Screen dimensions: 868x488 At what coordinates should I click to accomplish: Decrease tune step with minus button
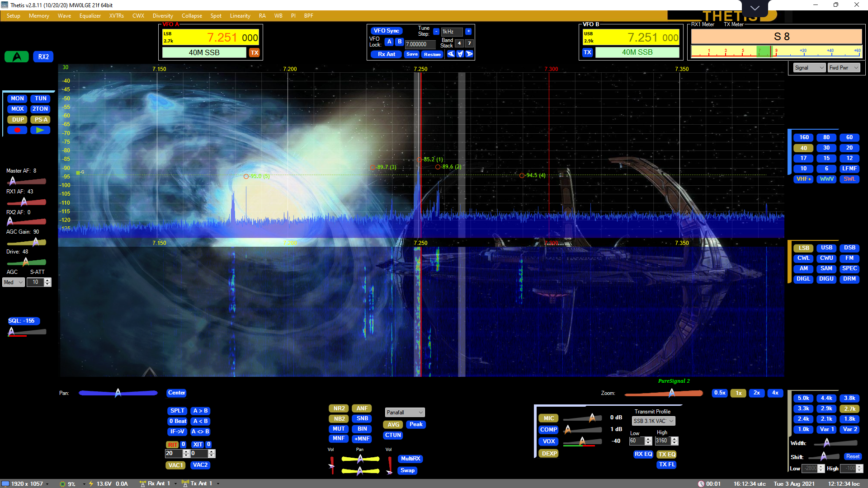point(436,32)
